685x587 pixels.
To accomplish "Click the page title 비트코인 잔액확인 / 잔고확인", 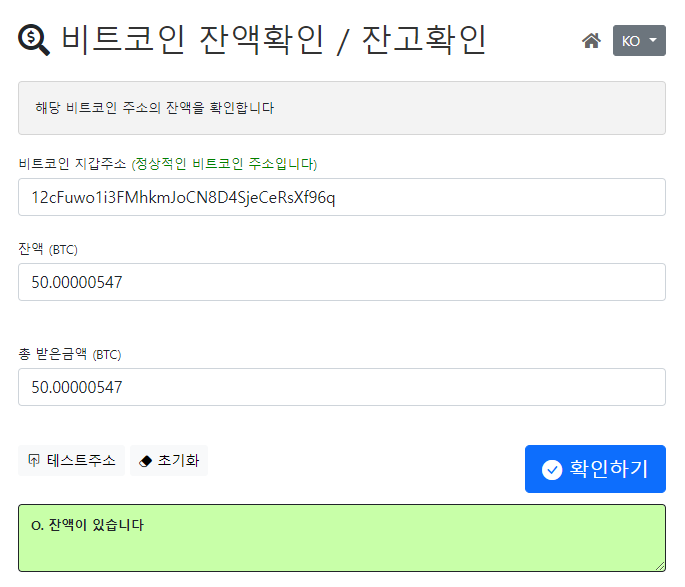I will tap(274, 40).
